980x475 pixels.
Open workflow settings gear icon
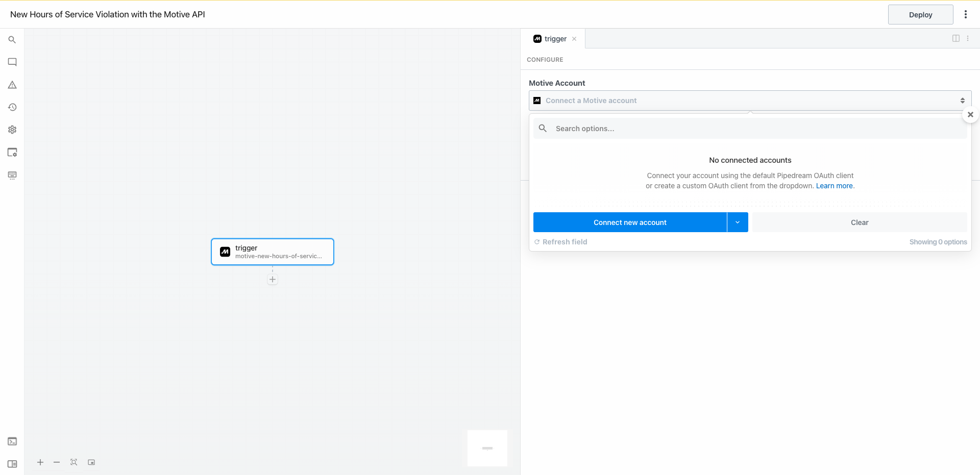coord(12,130)
